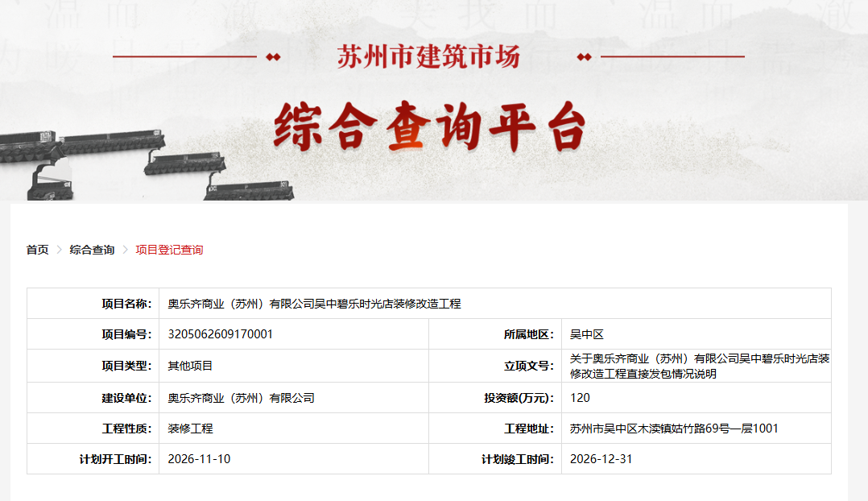Click the 其他项目 project type value
Image resolution: width=868 pixels, height=501 pixels.
(x=190, y=366)
